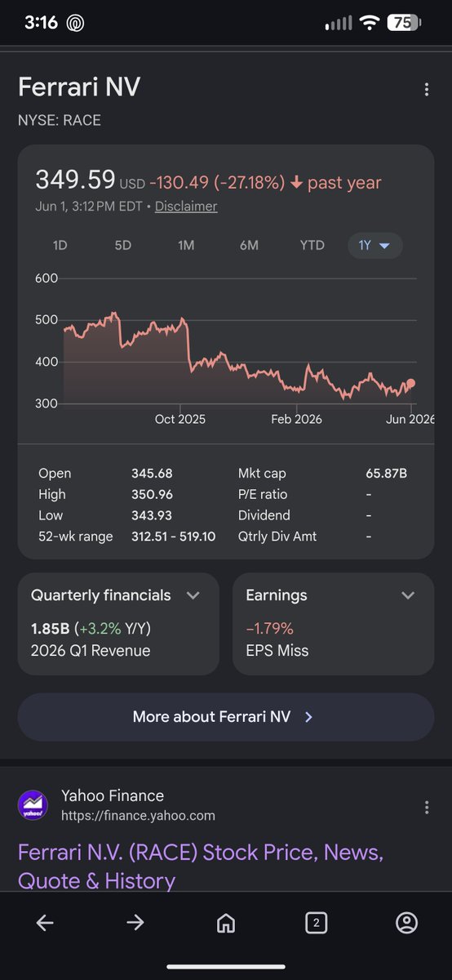The image size is (452, 980).
Task: Go forward with the browser forward arrow
Action: click(135, 923)
